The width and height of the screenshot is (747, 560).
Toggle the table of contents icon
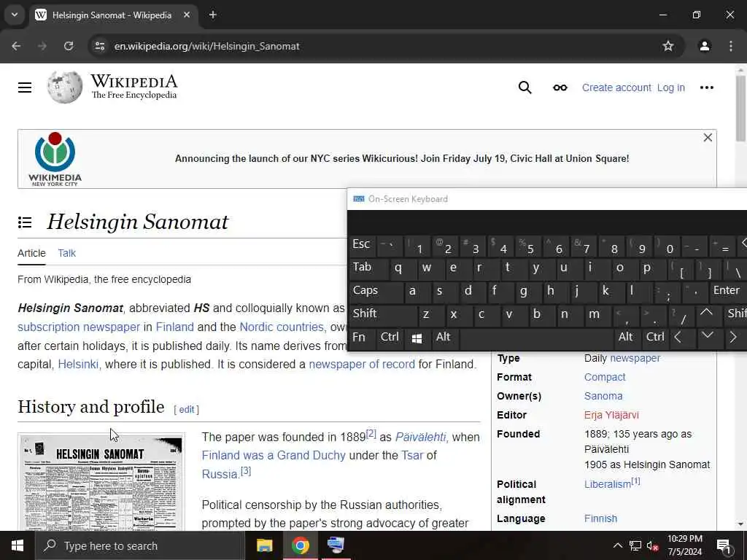[25, 222]
